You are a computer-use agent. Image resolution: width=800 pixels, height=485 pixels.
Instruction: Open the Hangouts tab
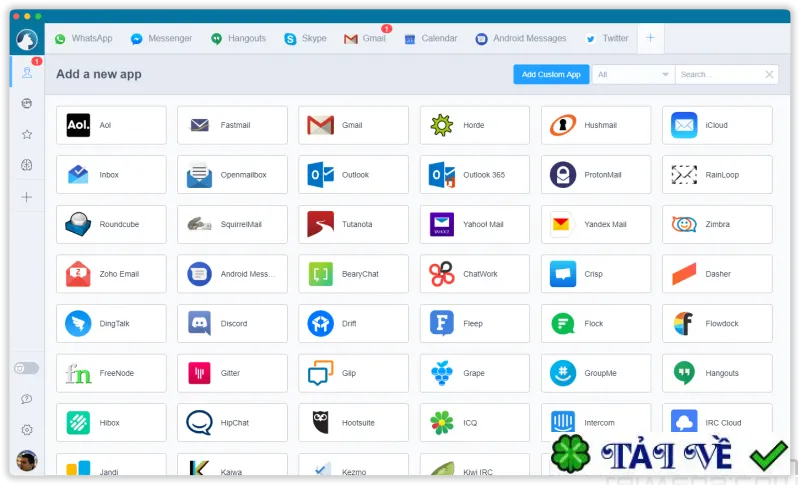click(239, 38)
